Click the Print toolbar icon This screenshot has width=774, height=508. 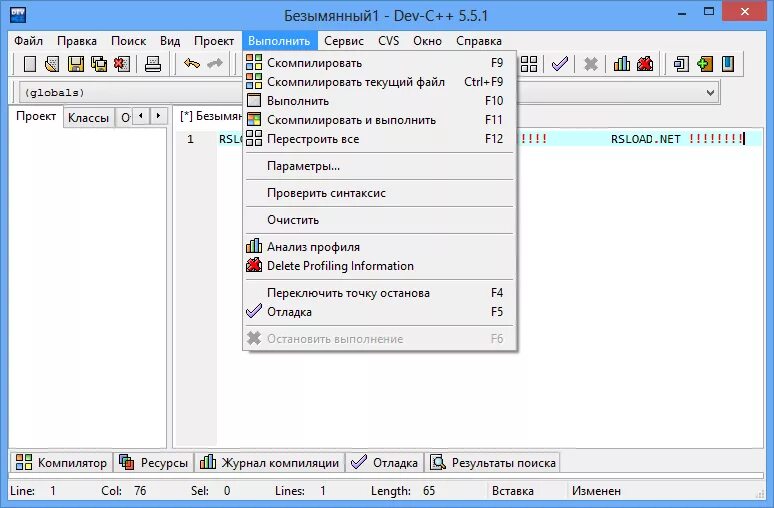pos(153,64)
